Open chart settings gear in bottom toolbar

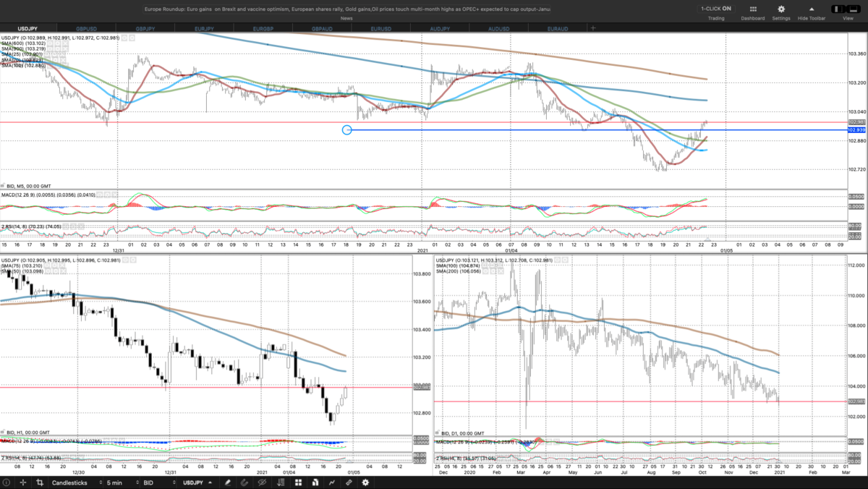point(366,482)
